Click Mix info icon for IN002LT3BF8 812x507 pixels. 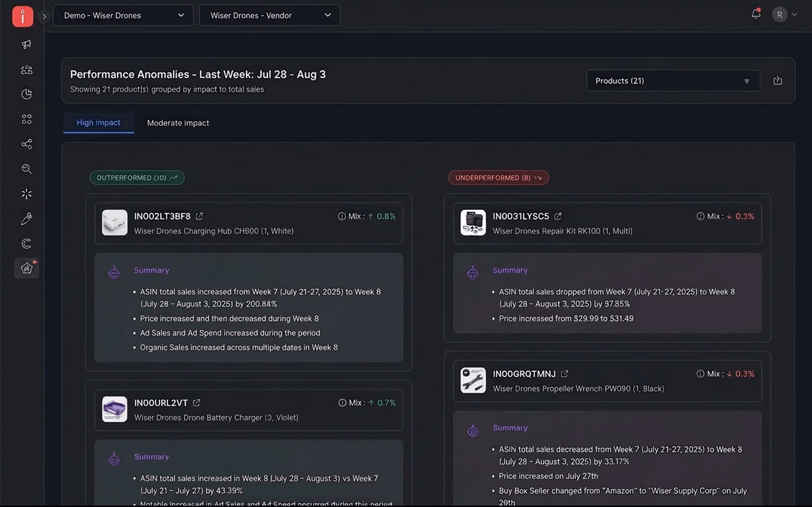click(x=342, y=216)
